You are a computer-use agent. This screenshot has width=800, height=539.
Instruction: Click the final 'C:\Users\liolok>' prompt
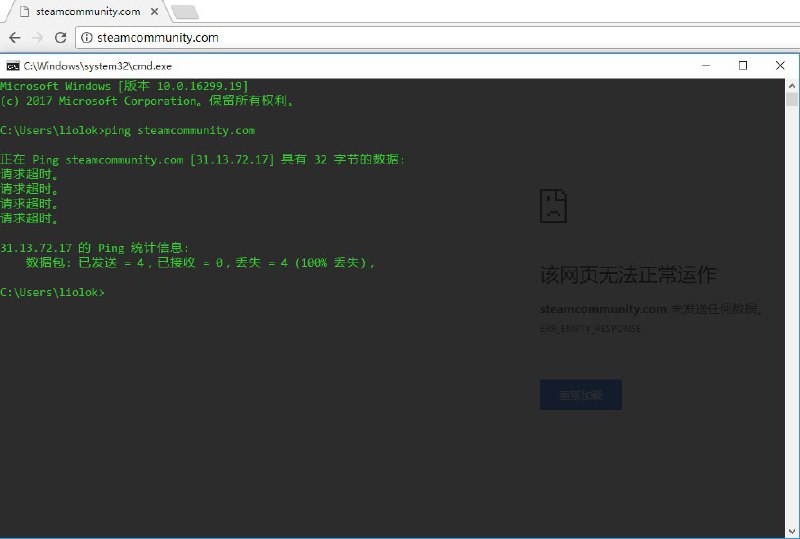point(52,292)
